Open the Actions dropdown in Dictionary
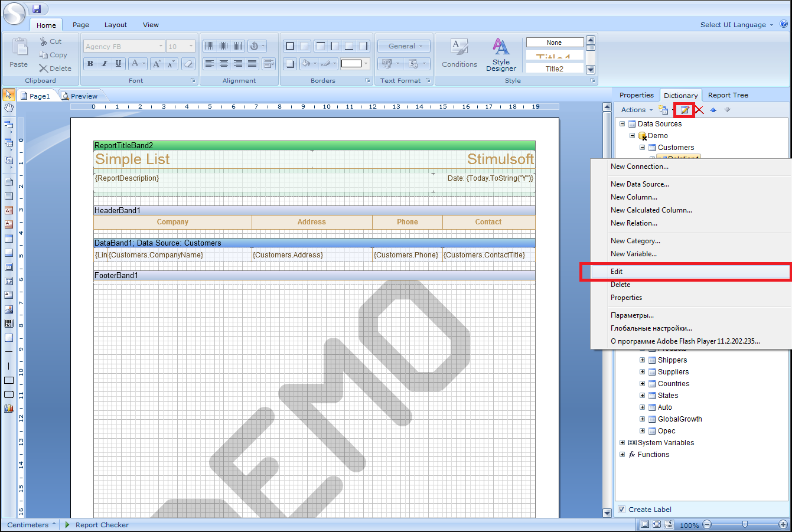792x532 pixels. click(x=637, y=110)
